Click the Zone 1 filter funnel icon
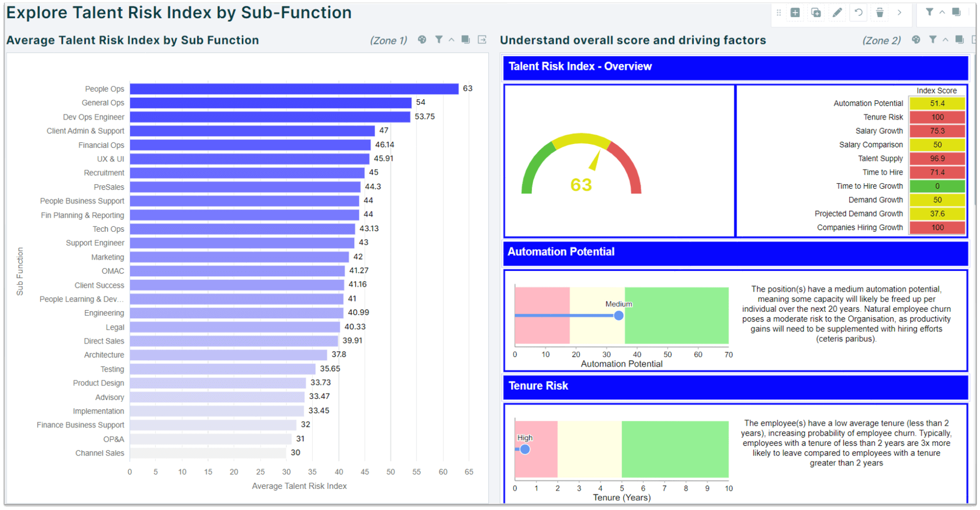This screenshot has height=510, width=980. [438, 40]
